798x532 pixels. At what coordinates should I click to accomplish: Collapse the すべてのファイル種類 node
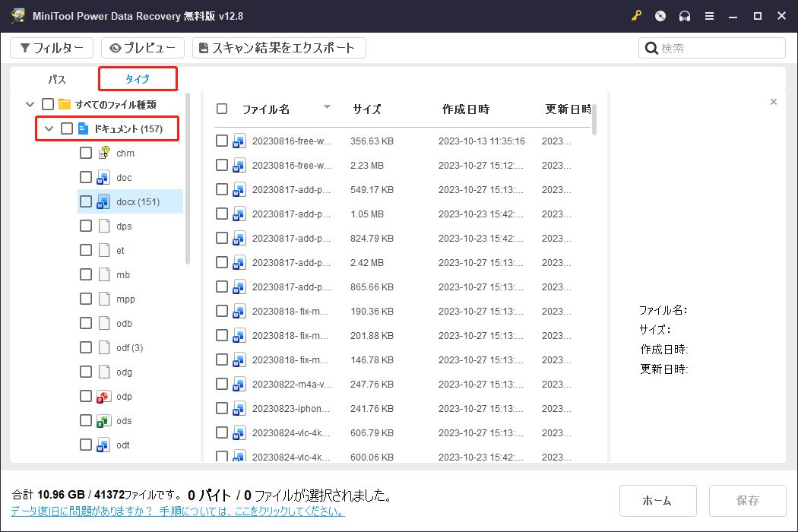point(30,104)
